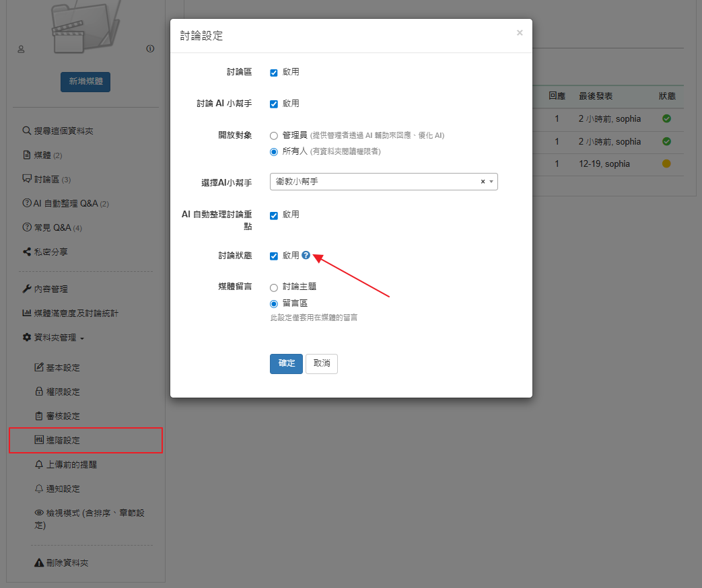Open 通知設定 in sidebar
702x588 pixels.
(x=63, y=488)
